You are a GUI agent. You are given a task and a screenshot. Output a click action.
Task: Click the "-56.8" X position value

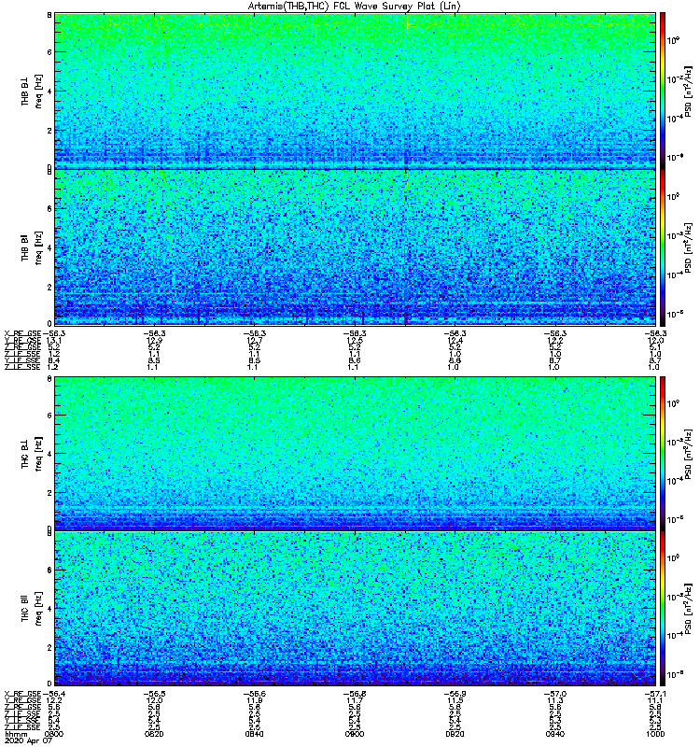point(355,694)
